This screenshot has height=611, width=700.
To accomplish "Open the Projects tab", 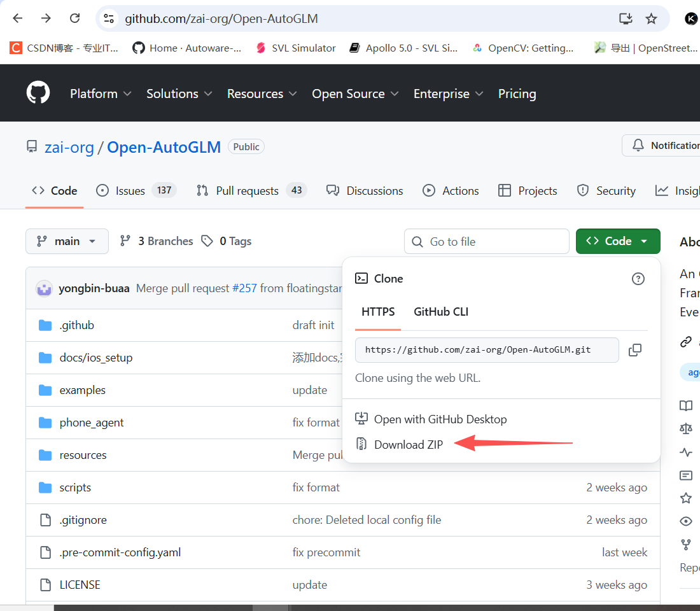I will 528,191.
